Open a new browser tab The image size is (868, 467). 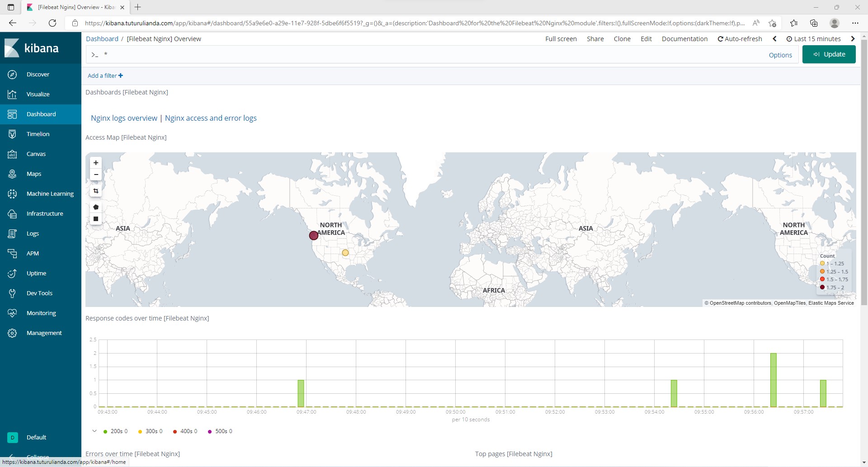[x=138, y=7]
